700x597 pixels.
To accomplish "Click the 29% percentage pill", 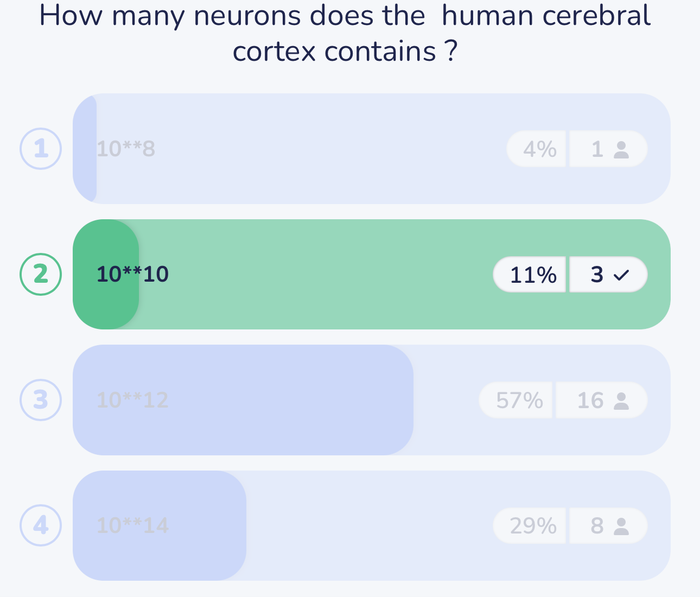I will coord(533,526).
